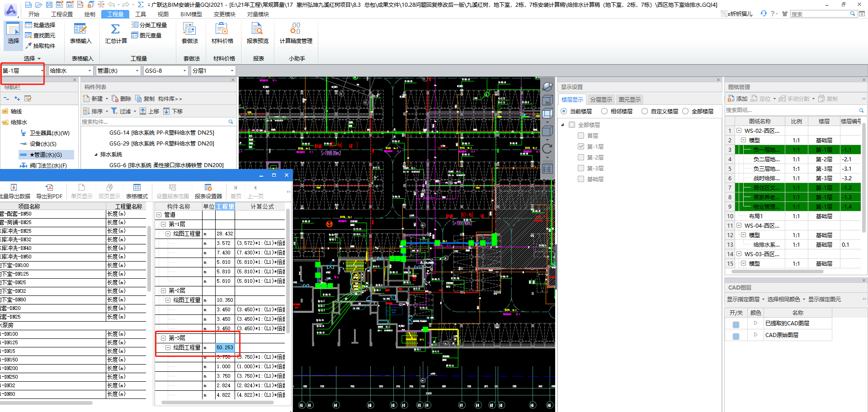Collapse the 排水系统 group in component list
This screenshot has width=868, height=412.
tap(96, 154)
